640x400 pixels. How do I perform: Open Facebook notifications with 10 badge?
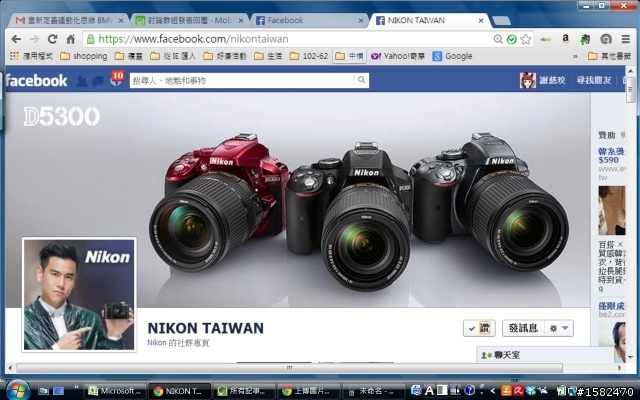tap(116, 80)
